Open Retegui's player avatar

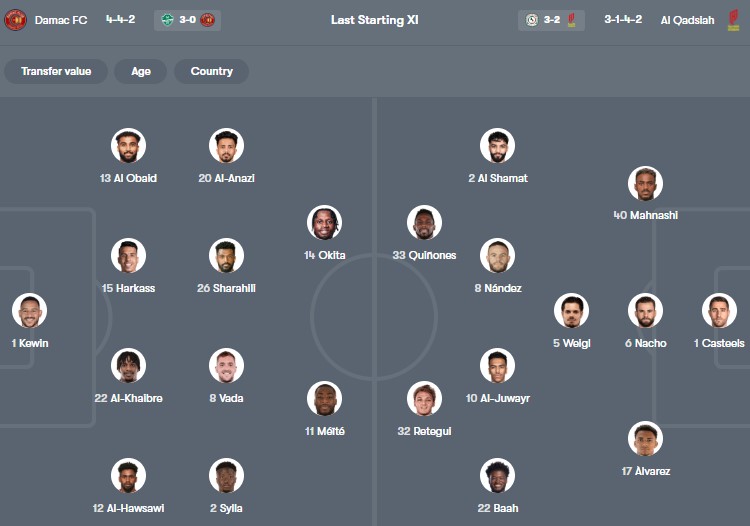[x=424, y=399]
